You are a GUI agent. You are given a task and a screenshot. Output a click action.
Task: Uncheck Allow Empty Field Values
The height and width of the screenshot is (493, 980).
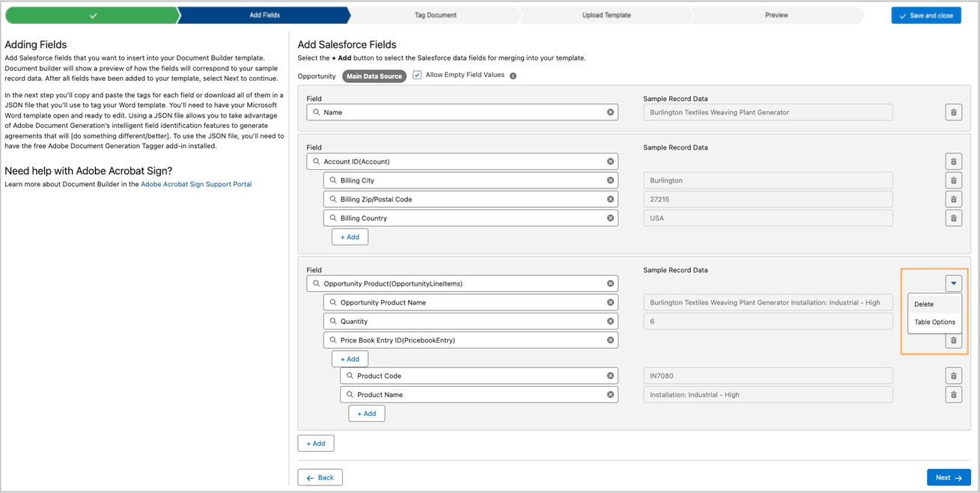click(x=417, y=75)
